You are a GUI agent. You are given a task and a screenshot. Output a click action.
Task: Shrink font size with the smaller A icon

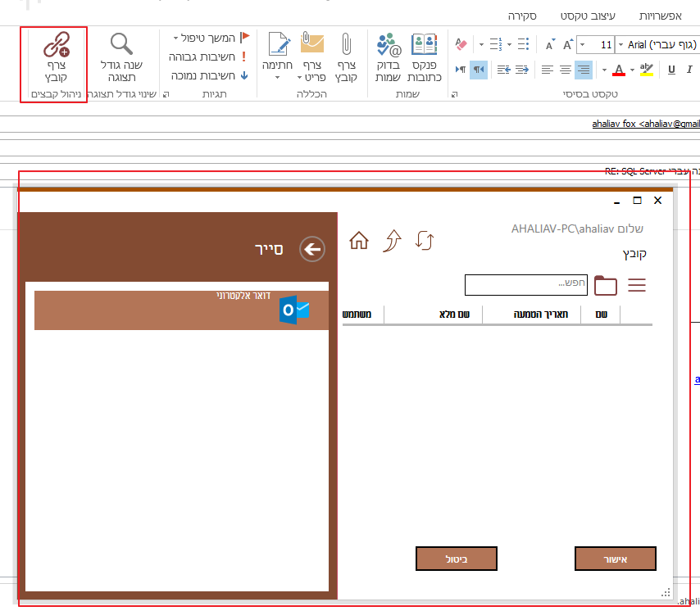(551, 44)
